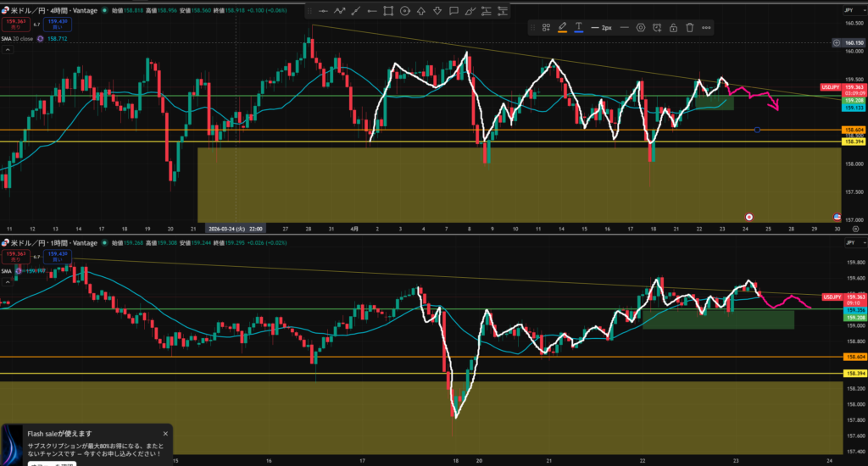Toggle lock on the selected drawing
Viewport: 868px width, 466px height.
(x=673, y=27)
